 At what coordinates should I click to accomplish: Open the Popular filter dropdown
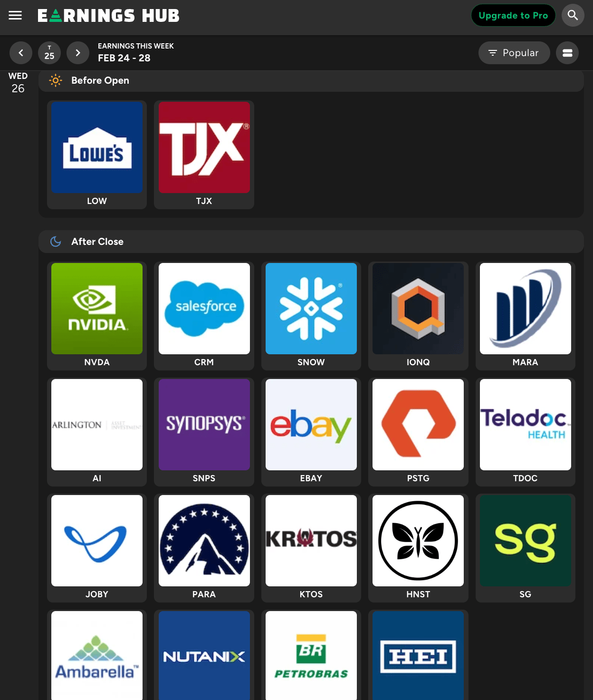coord(514,53)
